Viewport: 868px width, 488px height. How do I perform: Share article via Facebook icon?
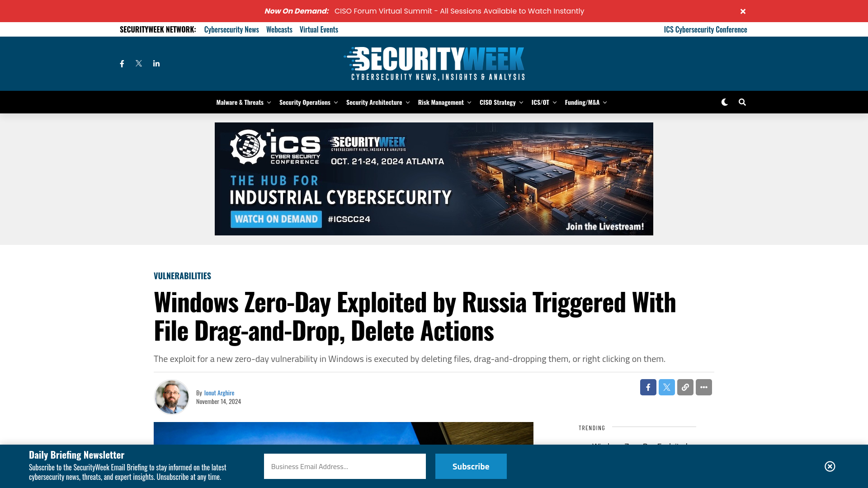coord(648,387)
